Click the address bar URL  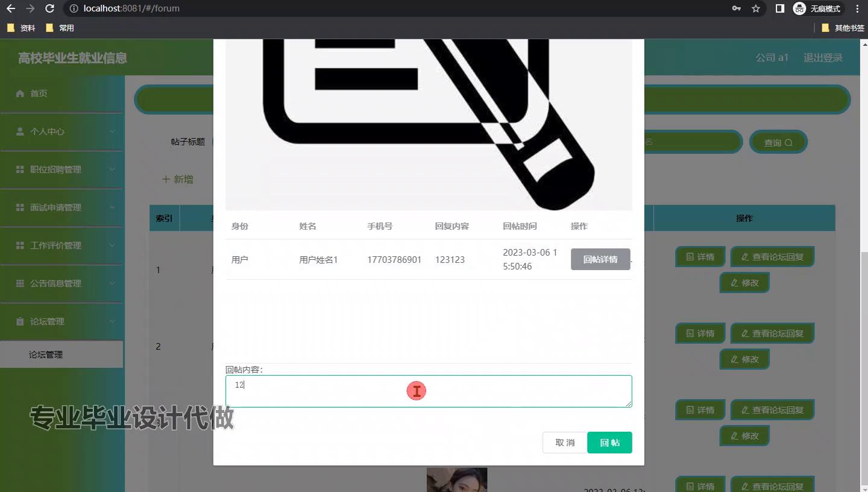131,8
